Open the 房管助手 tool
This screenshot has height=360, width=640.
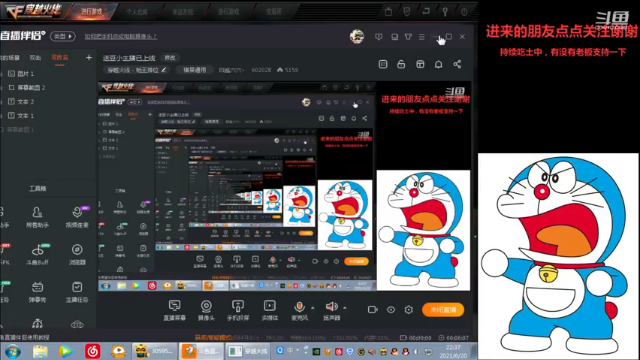point(37,217)
